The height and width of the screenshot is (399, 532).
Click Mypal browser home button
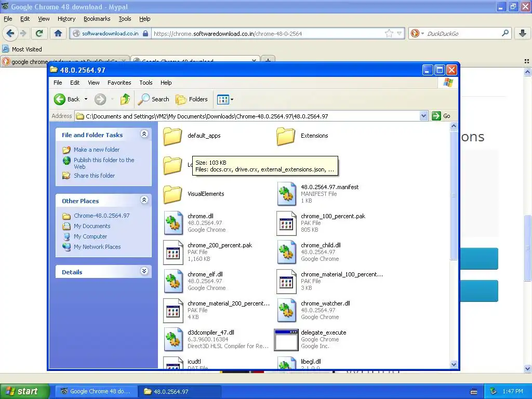[x=58, y=33]
